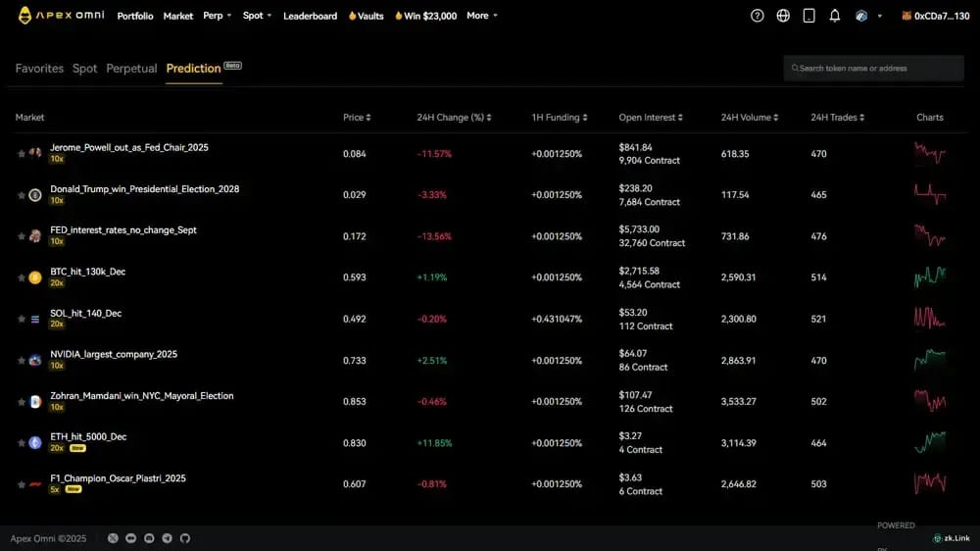The image size is (980, 551).
Task: Click the +11.85% change value
Action: click(434, 443)
